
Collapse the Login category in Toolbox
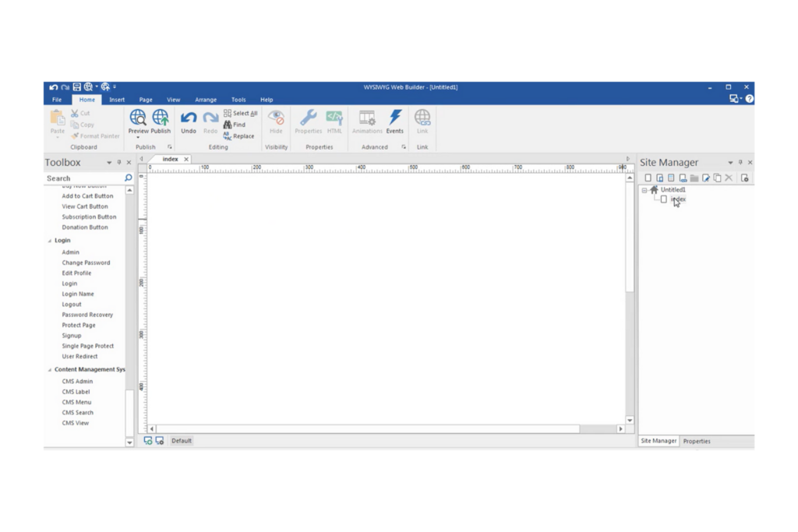[x=49, y=241]
